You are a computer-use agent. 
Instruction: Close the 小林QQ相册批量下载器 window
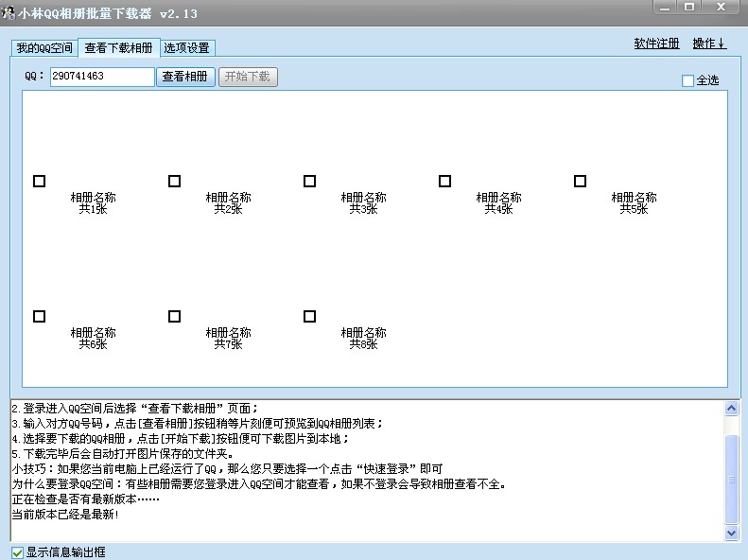(722, 8)
